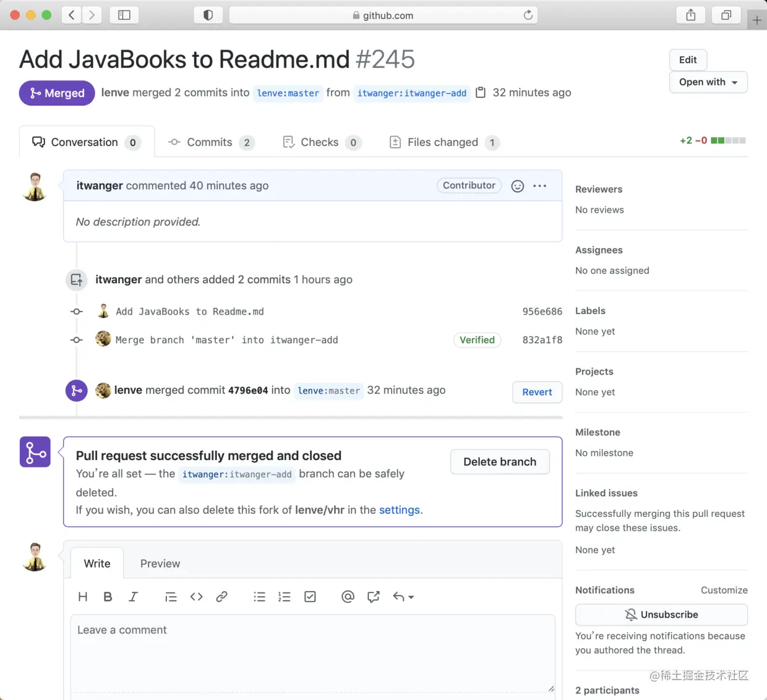Image resolution: width=767 pixels, height=700 pixels.
Task: Click itwanger avatar beside first comment
Action: click(x=35, y=187)
